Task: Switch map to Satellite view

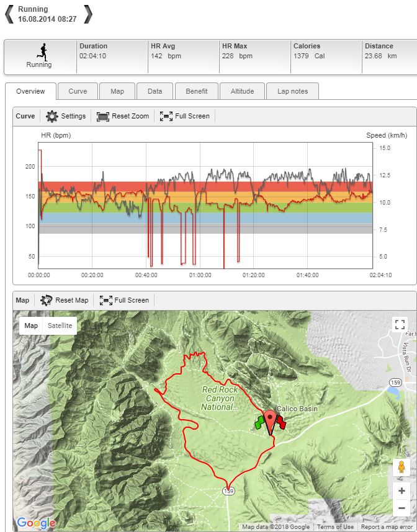Action: [60, 326]
